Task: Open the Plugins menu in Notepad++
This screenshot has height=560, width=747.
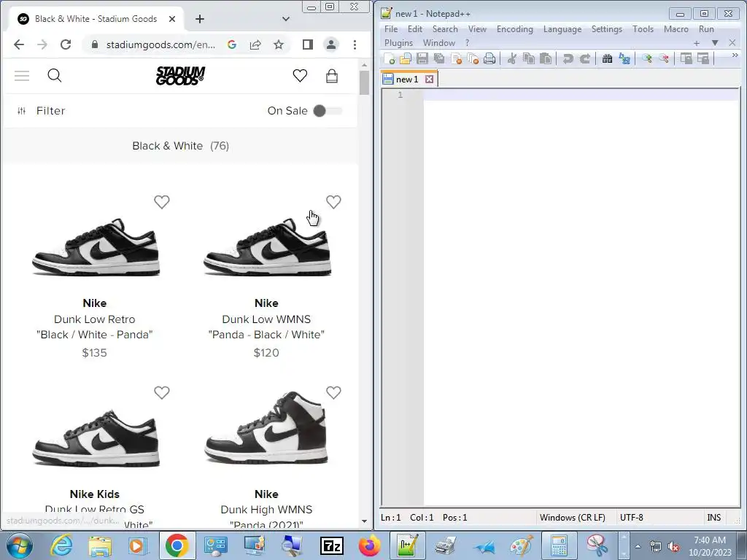Action: pyautogui.click(x=398, y=43)
